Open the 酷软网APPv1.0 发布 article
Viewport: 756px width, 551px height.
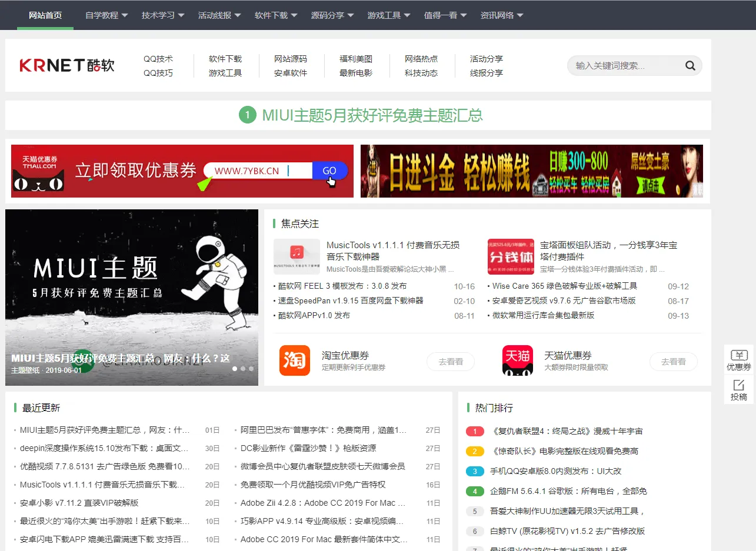[314, 315]
